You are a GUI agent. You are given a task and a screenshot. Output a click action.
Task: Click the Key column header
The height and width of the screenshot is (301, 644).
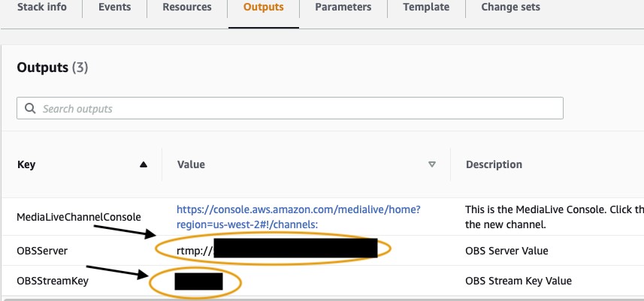[x=26, y=164]
